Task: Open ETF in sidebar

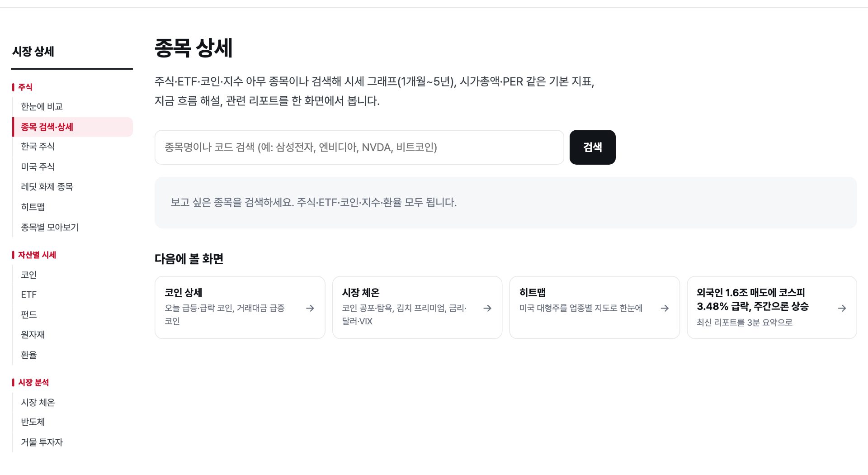Action: pos(29,294)
